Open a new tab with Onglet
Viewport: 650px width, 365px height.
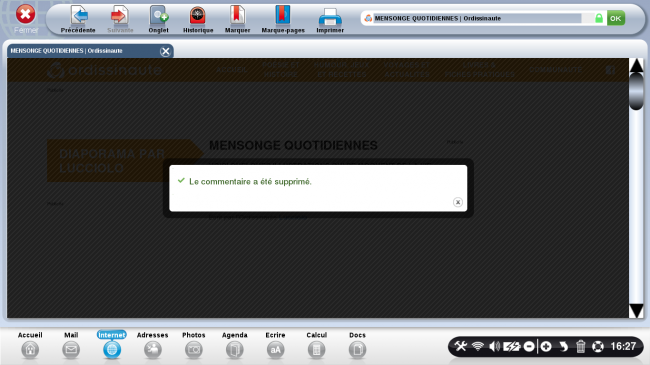159,19
